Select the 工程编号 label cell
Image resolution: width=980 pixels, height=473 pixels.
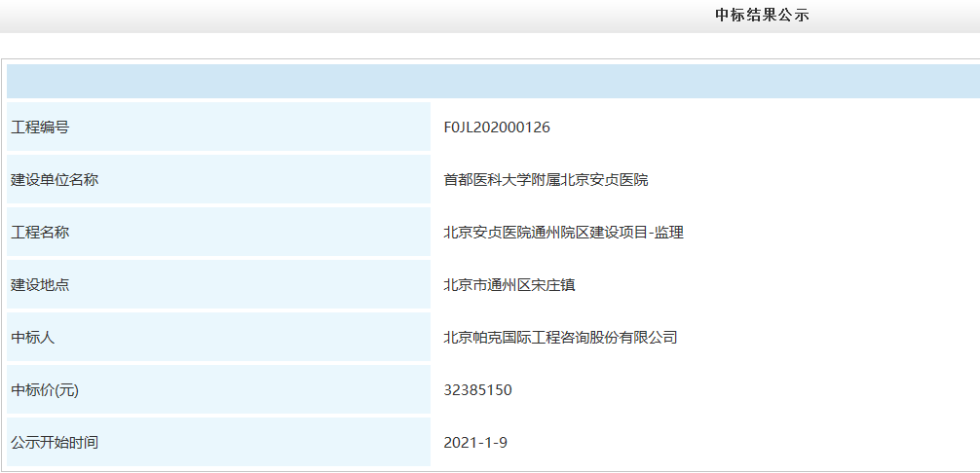[x=219, y=127]
